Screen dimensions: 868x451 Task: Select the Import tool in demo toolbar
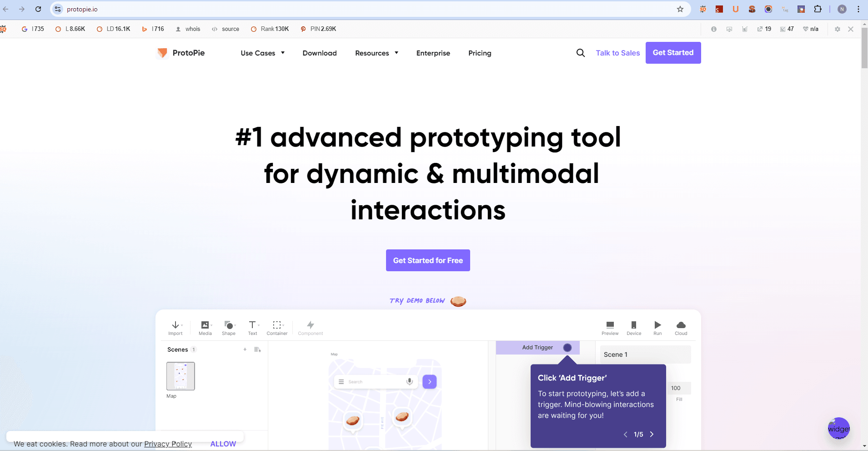point(176,328)
